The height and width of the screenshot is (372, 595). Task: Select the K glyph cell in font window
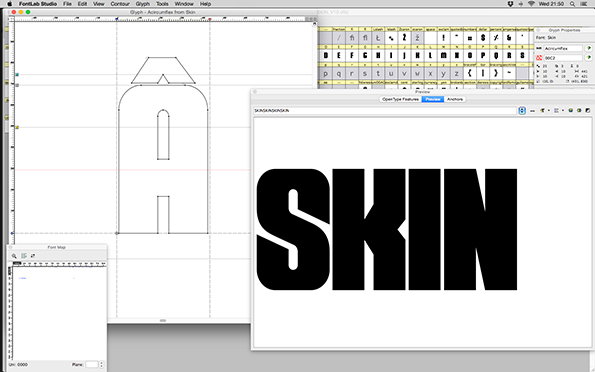[x=417, y=55]
